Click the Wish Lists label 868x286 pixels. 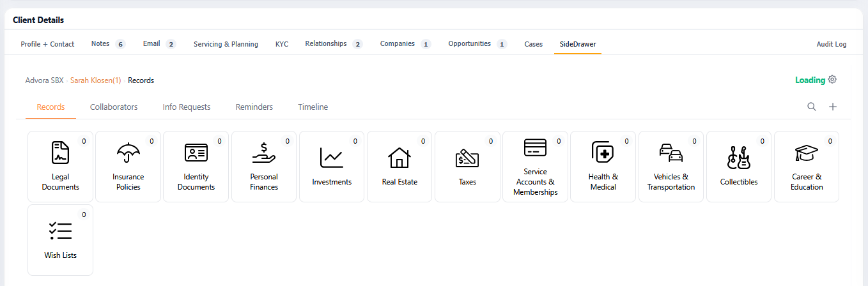click(61, 255)
